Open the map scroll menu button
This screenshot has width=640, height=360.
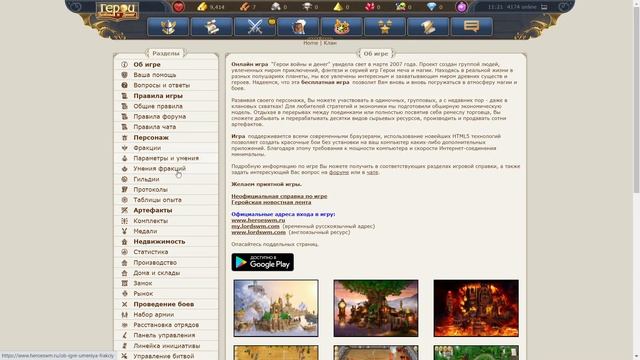(211, 27)
